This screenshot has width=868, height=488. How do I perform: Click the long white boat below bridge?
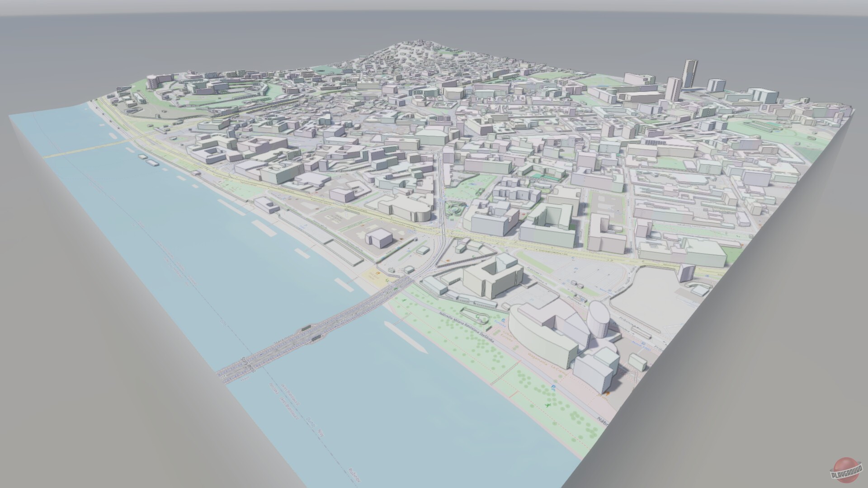tap(406, 338)
